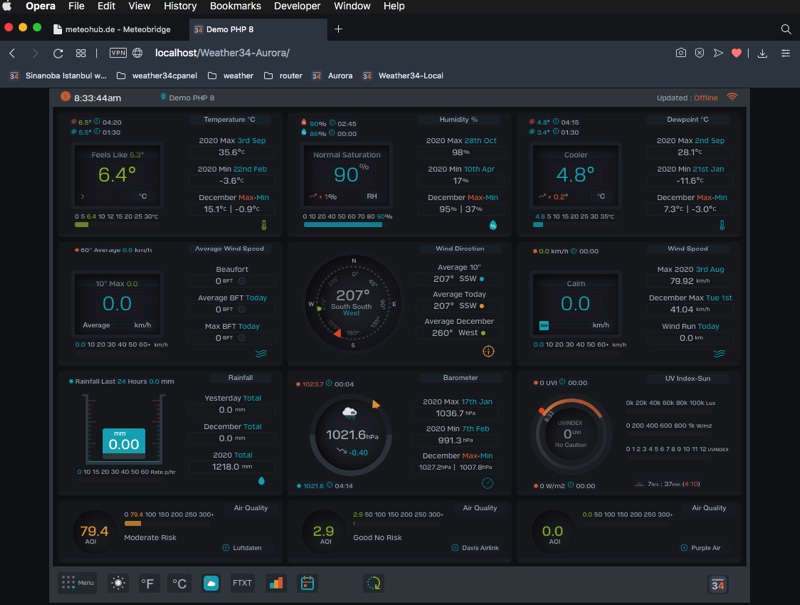800x605 pixels.
Task: Click the barometer dial reading 1021.6 hPa
Action: tap(351, 436)
